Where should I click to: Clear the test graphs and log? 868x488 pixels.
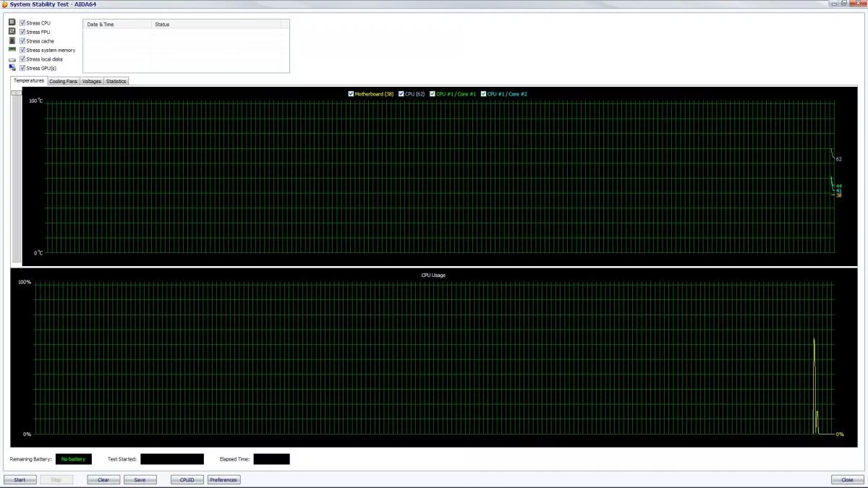coord(103,479)
